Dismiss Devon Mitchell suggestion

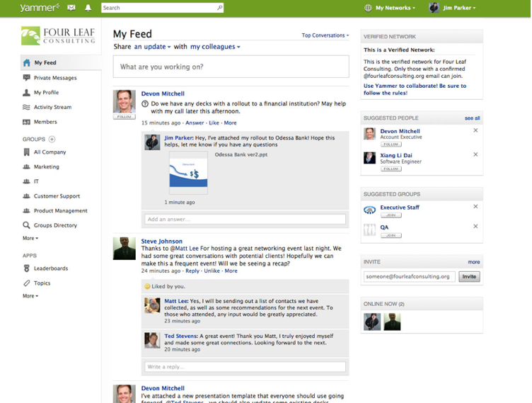tap(475, 130)
